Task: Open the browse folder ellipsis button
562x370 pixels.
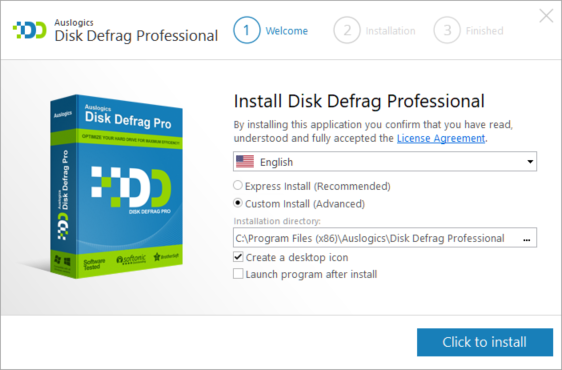Action: [526, 239]
